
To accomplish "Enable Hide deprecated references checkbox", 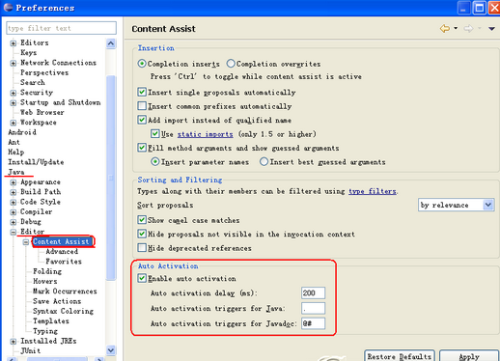I will pos(142,248).
